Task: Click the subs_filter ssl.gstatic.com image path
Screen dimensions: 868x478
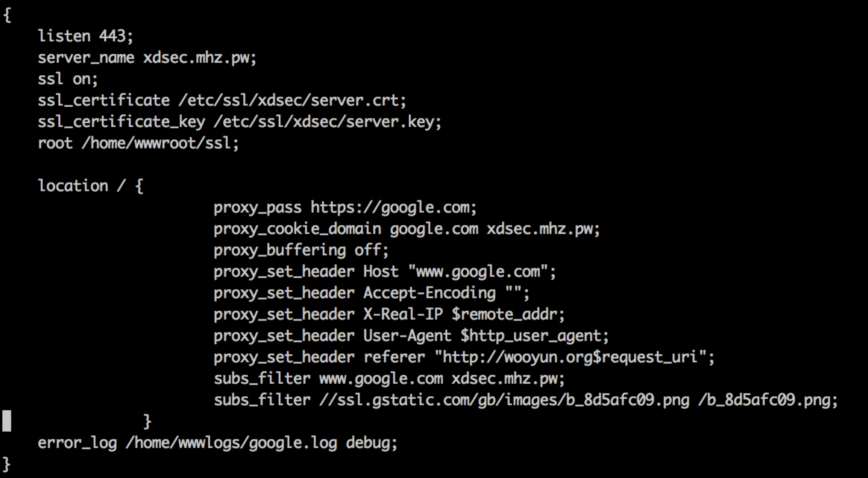Action: [504, 400]
